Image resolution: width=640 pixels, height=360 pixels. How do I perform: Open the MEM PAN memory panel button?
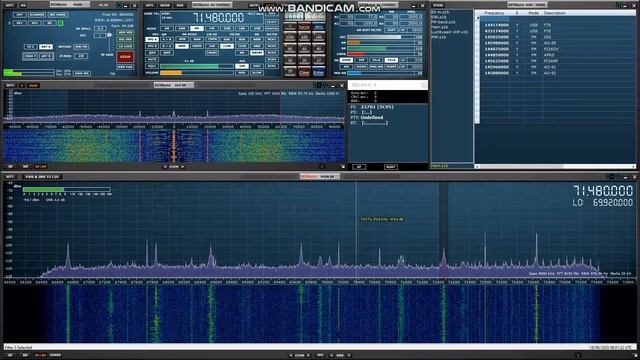(x=125, y=67)
